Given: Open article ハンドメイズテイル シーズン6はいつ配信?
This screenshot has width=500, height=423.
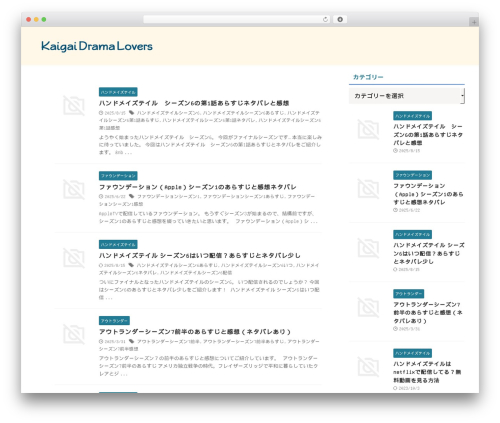Looking at the screenshot, I should [200, 255].
